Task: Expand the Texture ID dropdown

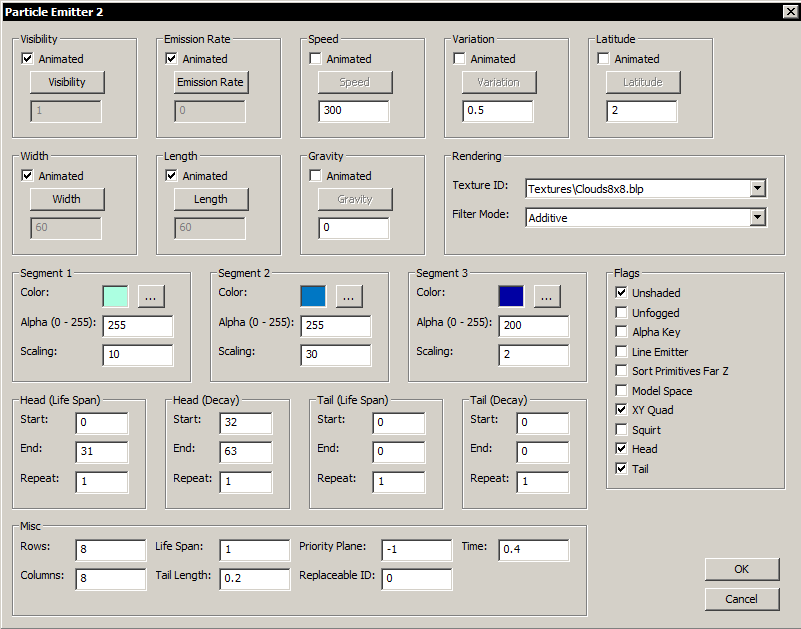Action: 757,188
